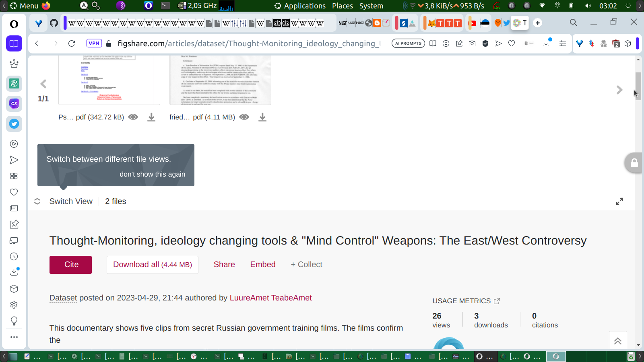Screen dimensions: 644x362
Task: Open the lightbulb tips icon in sidebar
Action: pos(14,321)
